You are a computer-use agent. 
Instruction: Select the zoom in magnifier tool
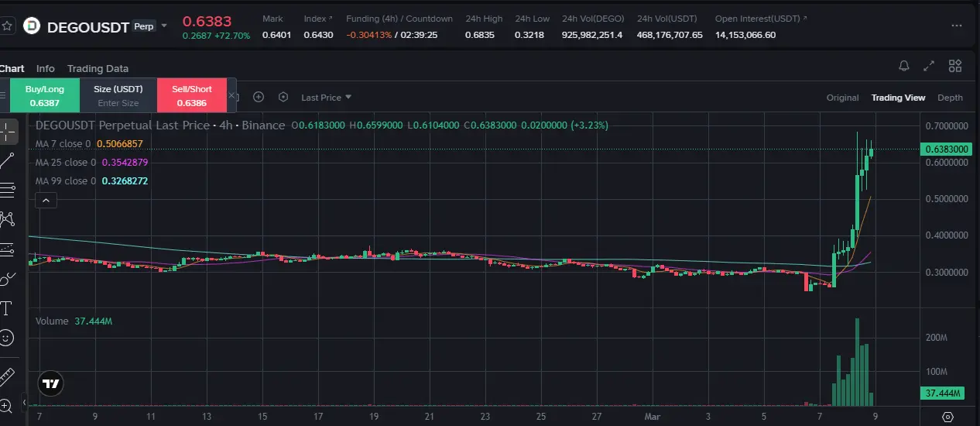(6, 405)
